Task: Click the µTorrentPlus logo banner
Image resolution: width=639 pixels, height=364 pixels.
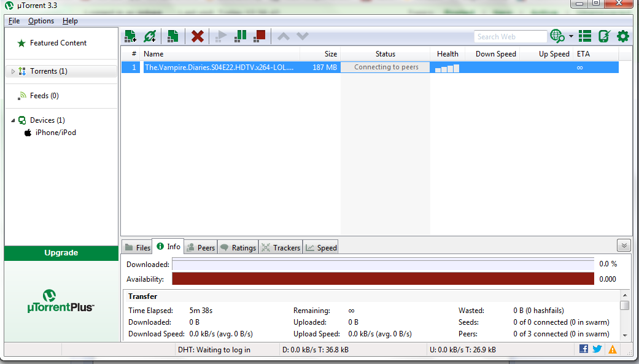Action: (x=61, y=301)
